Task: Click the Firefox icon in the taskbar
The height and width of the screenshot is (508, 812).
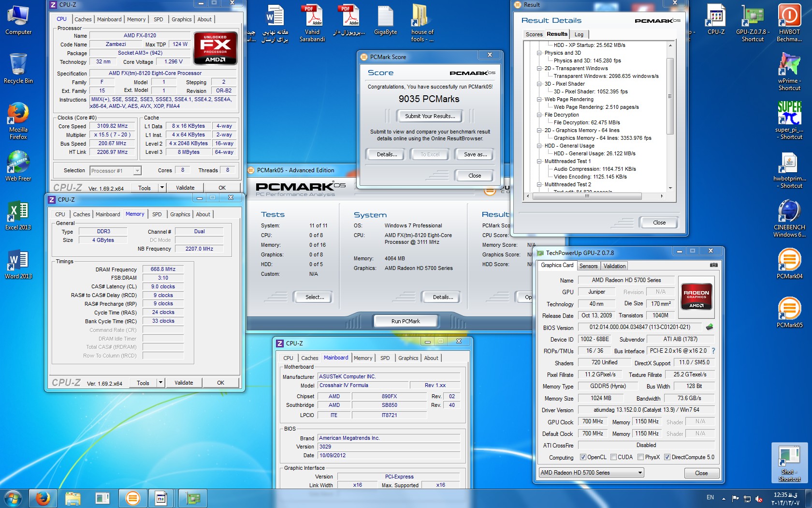Action: tap(43, 498)
